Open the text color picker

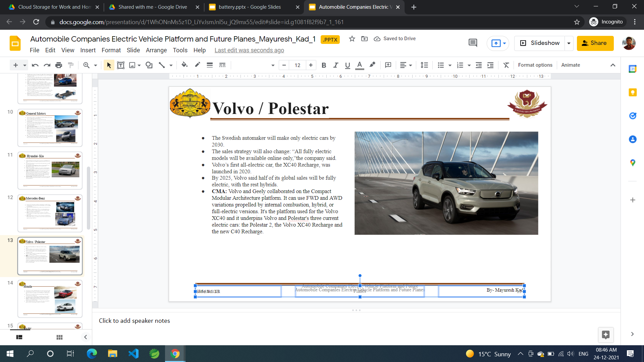[x=360, y=65]
